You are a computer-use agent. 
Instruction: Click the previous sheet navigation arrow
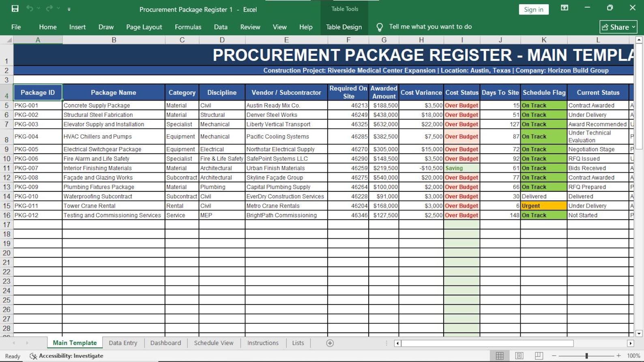(14, 343)
